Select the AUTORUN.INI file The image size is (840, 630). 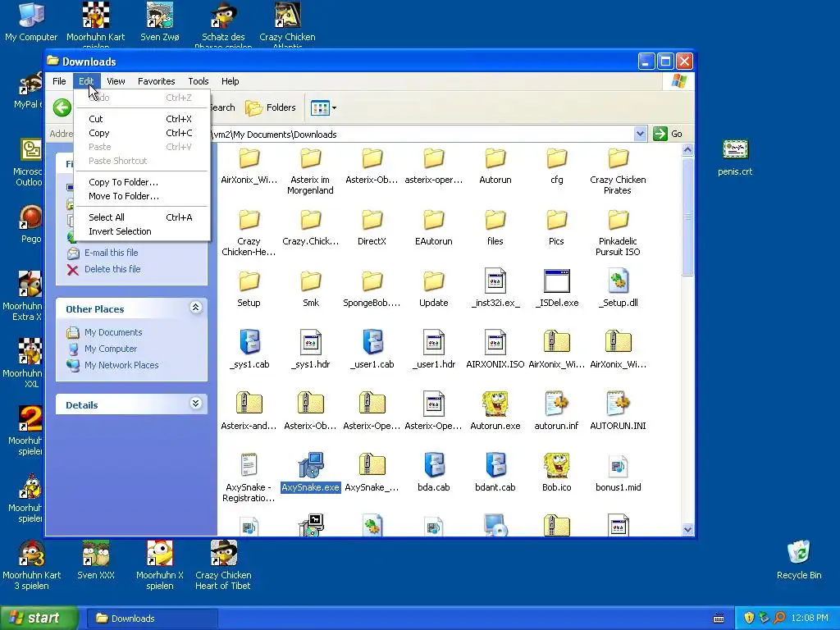point(618,412)
